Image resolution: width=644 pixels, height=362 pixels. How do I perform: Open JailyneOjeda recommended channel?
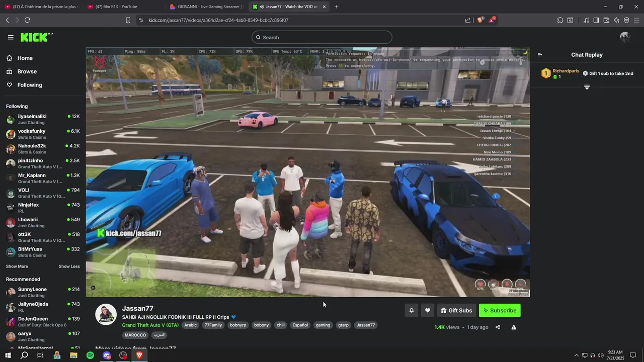[x=43, y=307]
